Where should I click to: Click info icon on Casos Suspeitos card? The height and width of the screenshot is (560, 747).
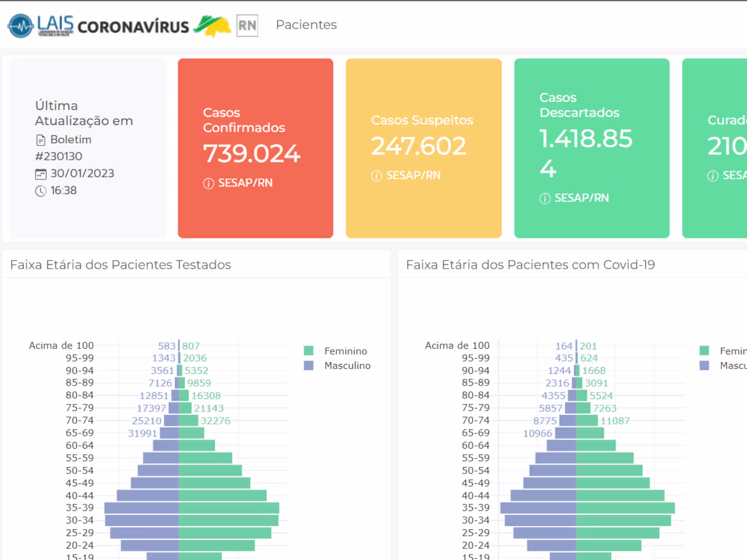click(x=376, y=176)
